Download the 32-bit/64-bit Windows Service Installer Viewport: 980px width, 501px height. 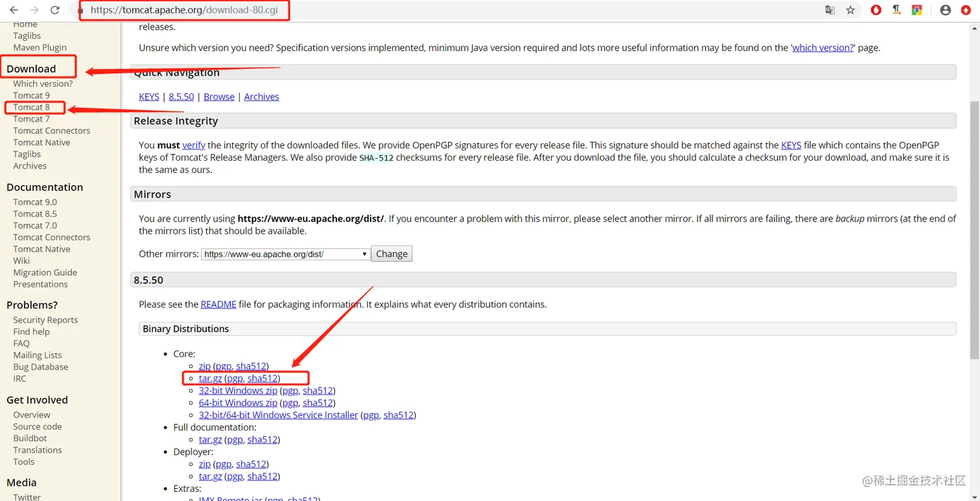click(279, 415)
